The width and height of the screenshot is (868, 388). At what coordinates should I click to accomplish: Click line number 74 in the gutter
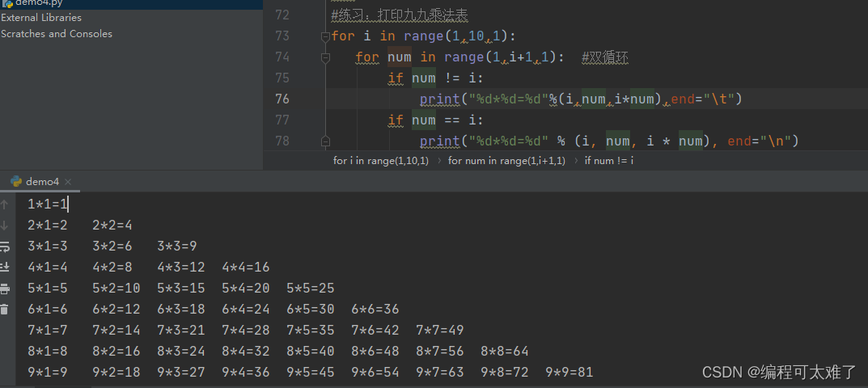click(x=282, y=57)
